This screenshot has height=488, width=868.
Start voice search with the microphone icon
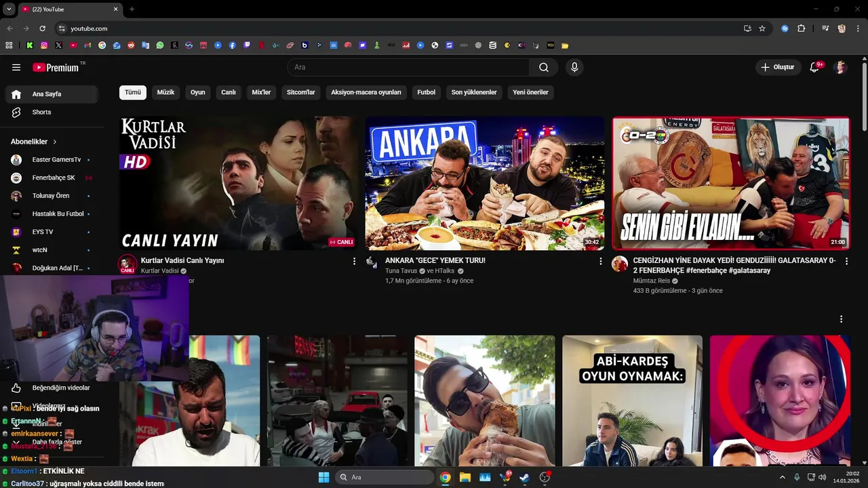(x=574, y=67)
